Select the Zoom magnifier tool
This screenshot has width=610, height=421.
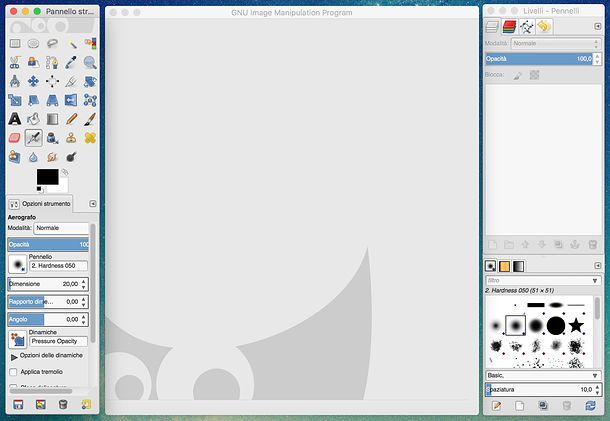pyautogui.click(x=90, y=62)
